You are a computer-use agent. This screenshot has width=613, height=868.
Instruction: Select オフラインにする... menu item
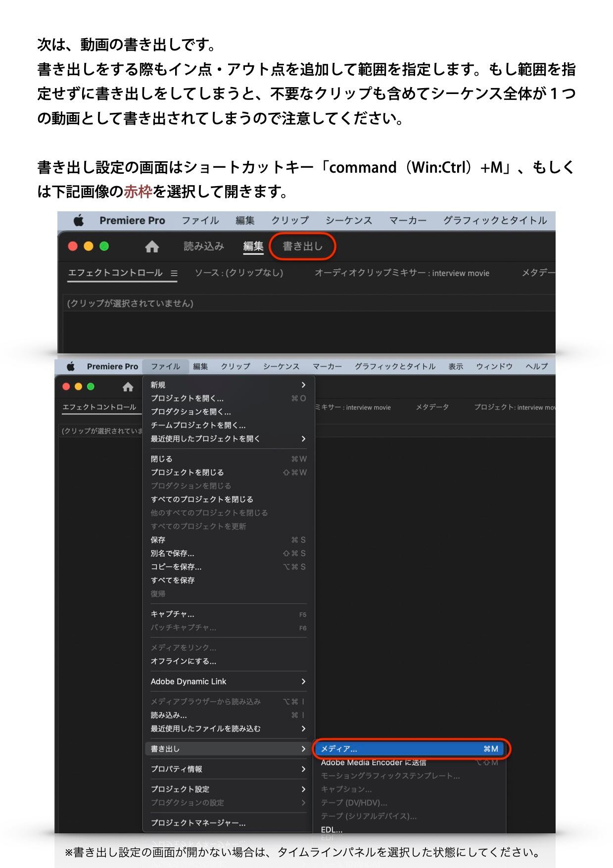[229, 661]
